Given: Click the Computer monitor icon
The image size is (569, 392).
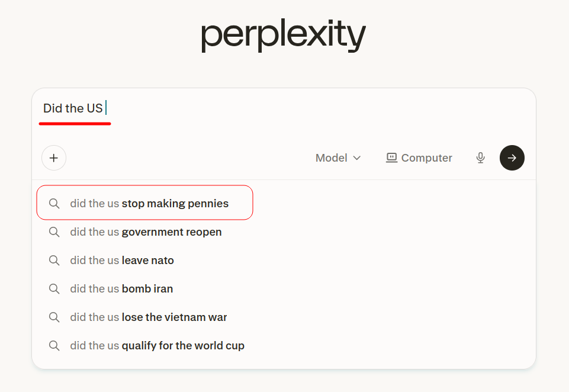Looking at the screenshot, I should pos(391,158).
